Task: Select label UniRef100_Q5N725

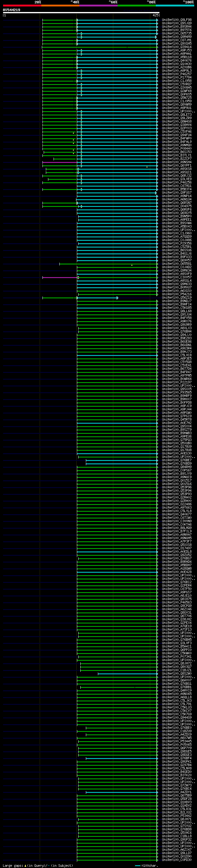Action: click(x=177, y=98)
